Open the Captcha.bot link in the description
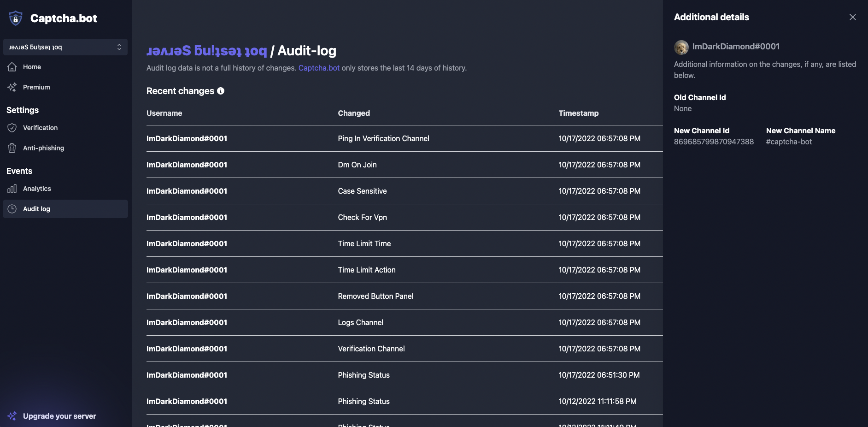This screenshot has width=868, height=427. click(319, 68)
